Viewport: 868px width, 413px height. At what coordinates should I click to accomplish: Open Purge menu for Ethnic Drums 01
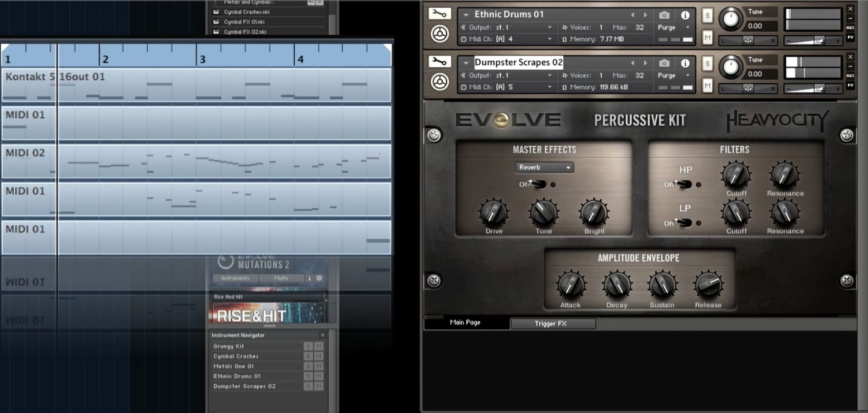(673, 28)
